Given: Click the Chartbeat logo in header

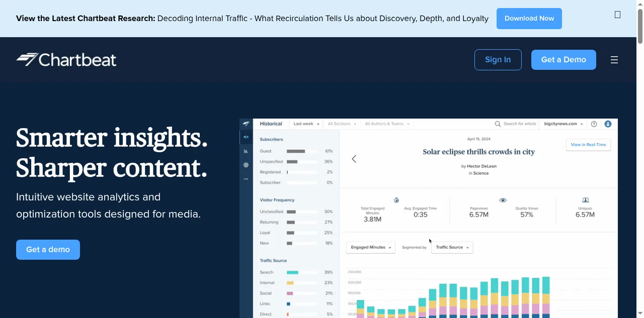Looking at the screenshot, I should pos(66,60).
